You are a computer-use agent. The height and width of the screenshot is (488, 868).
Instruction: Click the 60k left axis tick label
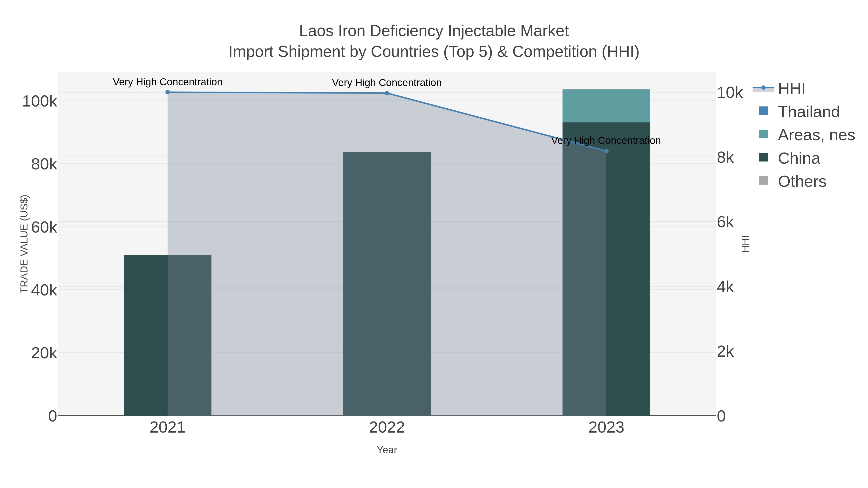(x=44, y=227)
